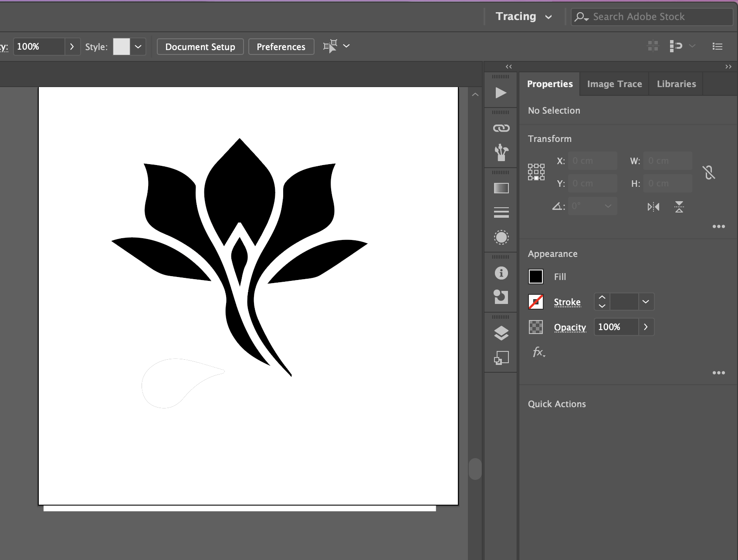Click the Preferences button
The image size is (738, 560).
[281, 47]
